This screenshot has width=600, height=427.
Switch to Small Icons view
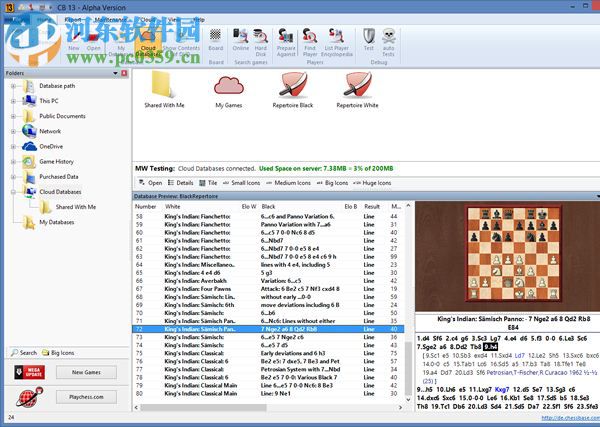click(x=241, y=183)
